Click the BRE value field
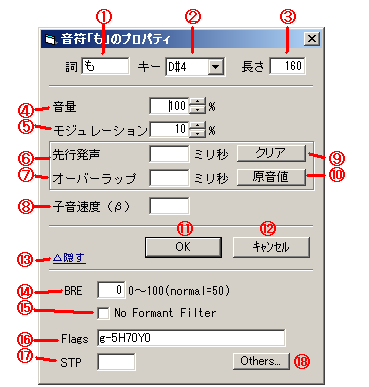The width and height of the screenshot is (369, 387). pos(111,290)
